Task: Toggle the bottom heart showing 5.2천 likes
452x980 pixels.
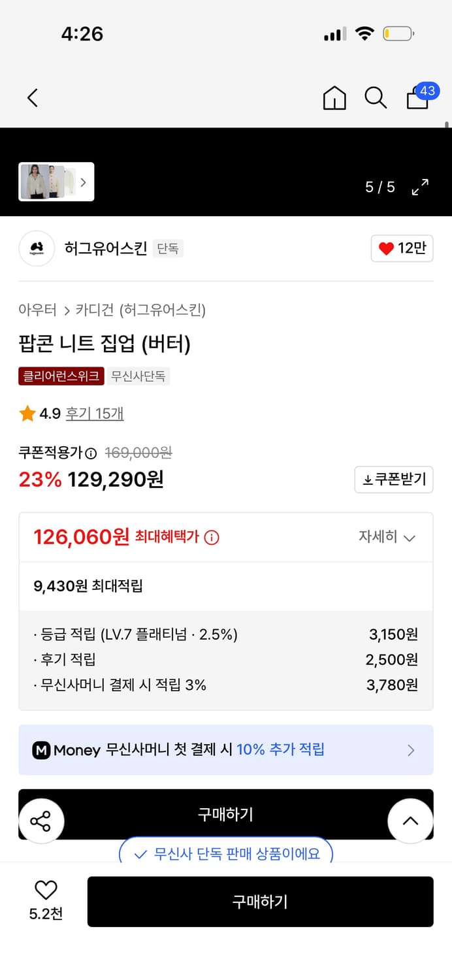Action: [x=44, y=890]
